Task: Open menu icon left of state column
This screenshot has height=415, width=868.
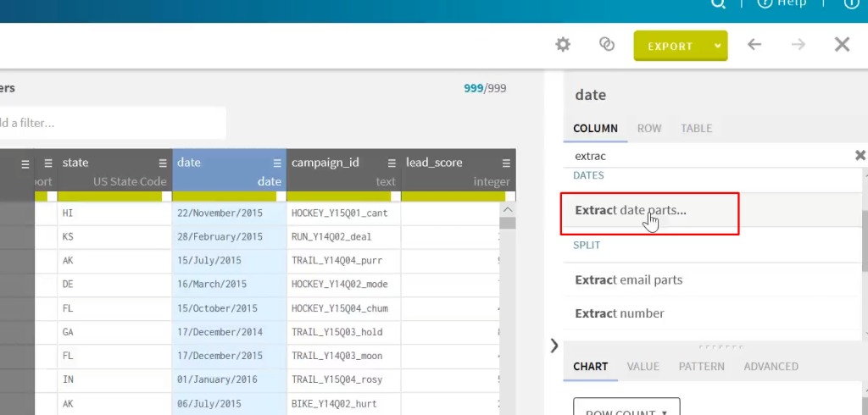Action: tap(48, 163)
